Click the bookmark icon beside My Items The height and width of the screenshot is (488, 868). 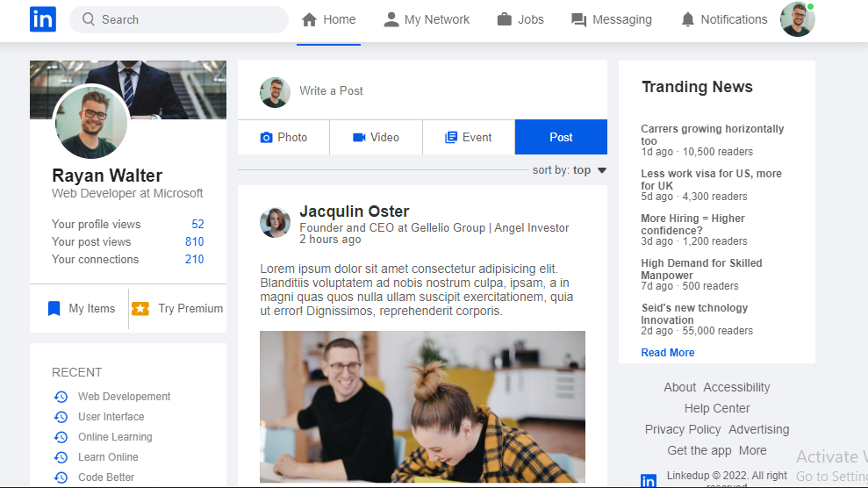[x=54, y=309]
